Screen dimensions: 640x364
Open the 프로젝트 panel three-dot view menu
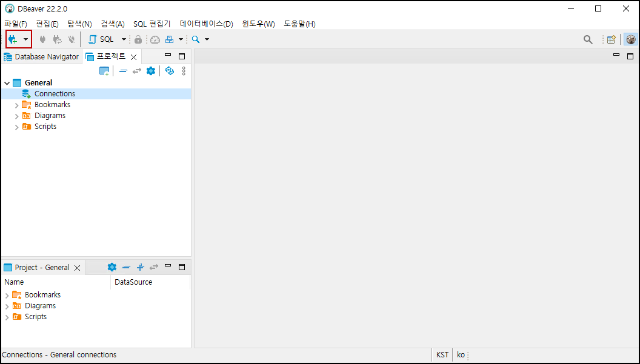[184, 71]
